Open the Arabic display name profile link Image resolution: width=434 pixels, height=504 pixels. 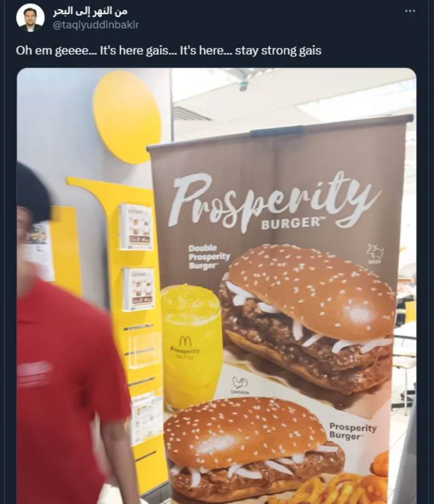click(x=90, y=11)
